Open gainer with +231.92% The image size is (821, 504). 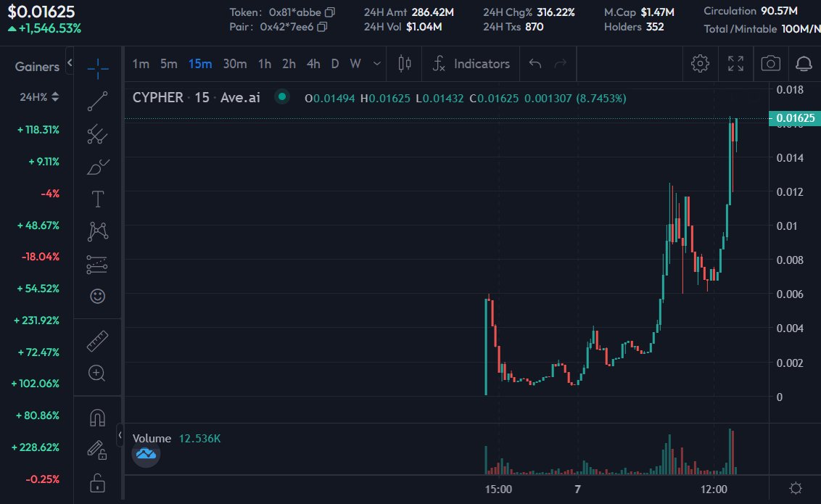(x=36, y=321)
